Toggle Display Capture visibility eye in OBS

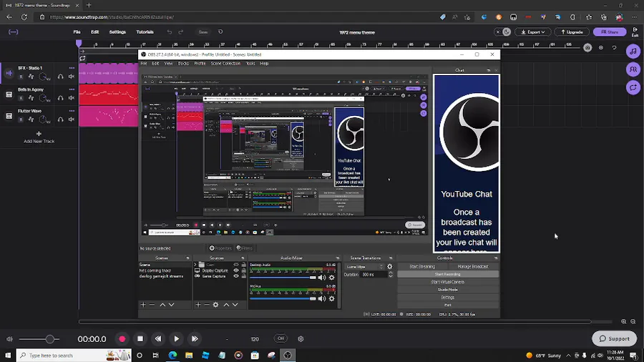point(236,270)
